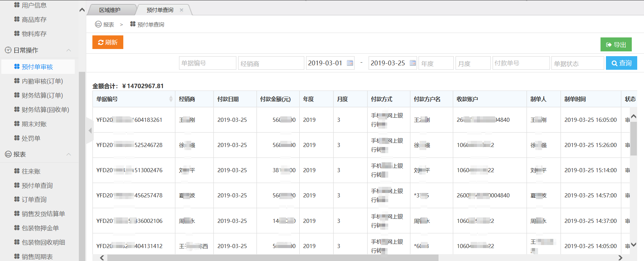Close the 预付单查询 tab
Image resolution: width=644 pixels, height=261 pixels.
(181, 10)
